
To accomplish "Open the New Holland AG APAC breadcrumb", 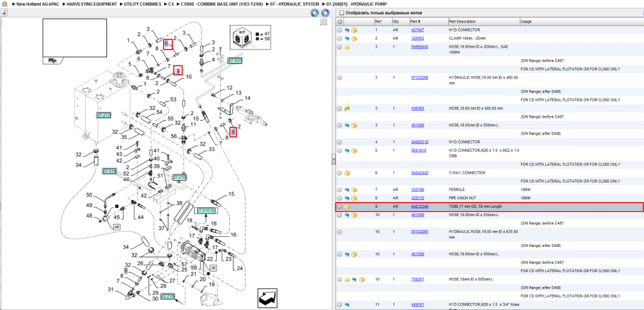I will pos(39,4).
